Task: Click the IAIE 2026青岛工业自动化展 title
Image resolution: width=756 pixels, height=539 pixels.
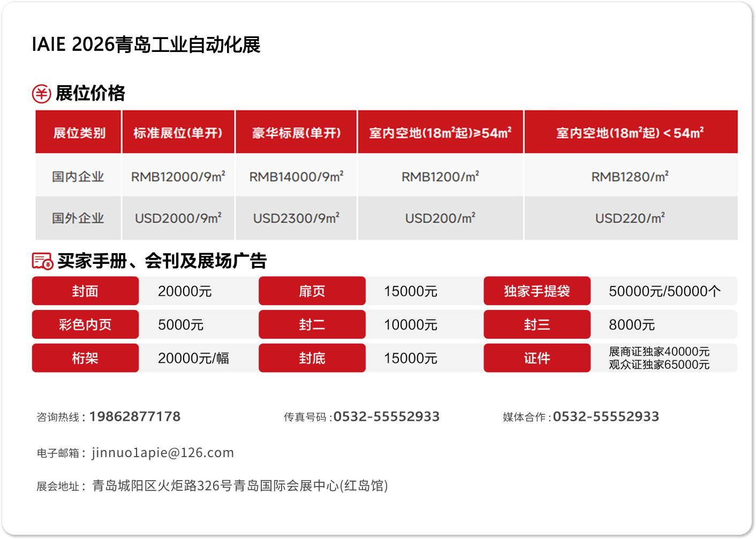Action: (146, 44)
